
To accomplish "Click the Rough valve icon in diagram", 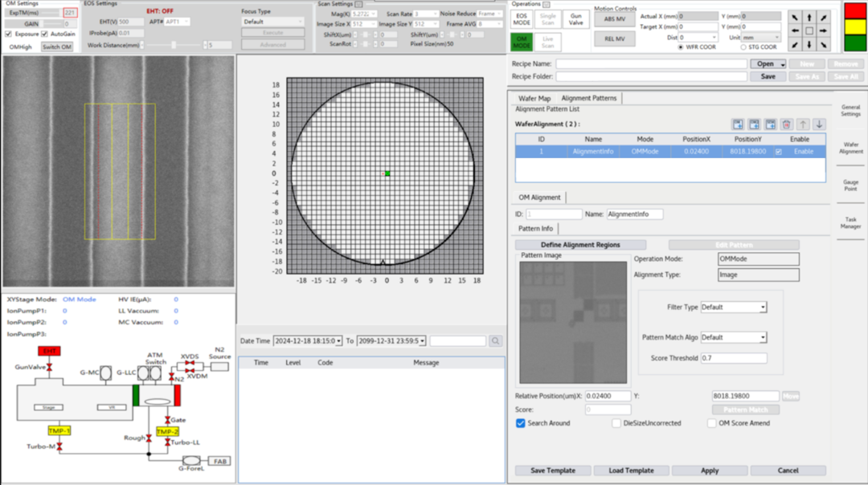I will click(149, 438).
